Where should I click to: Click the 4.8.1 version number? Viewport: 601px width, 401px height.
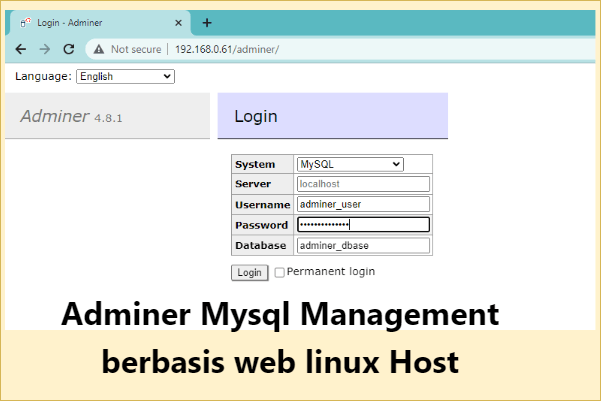pyautogui.click(x=108, y=118)
